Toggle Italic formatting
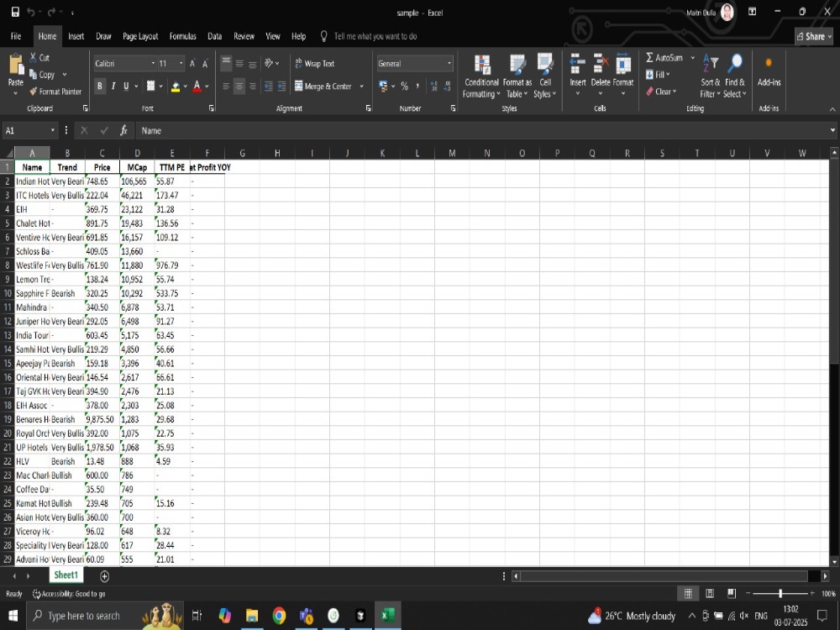 [113, 86]
